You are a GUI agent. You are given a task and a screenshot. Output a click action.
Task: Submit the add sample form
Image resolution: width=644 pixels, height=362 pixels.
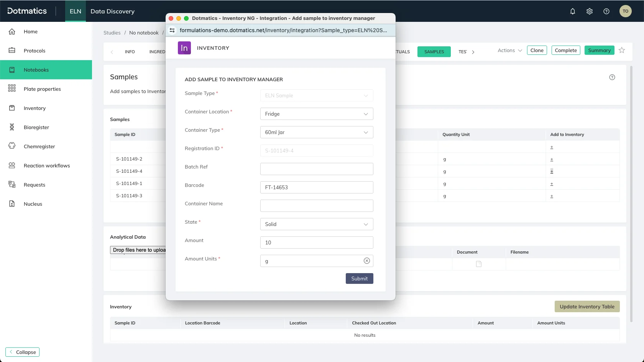coord(360,278)
